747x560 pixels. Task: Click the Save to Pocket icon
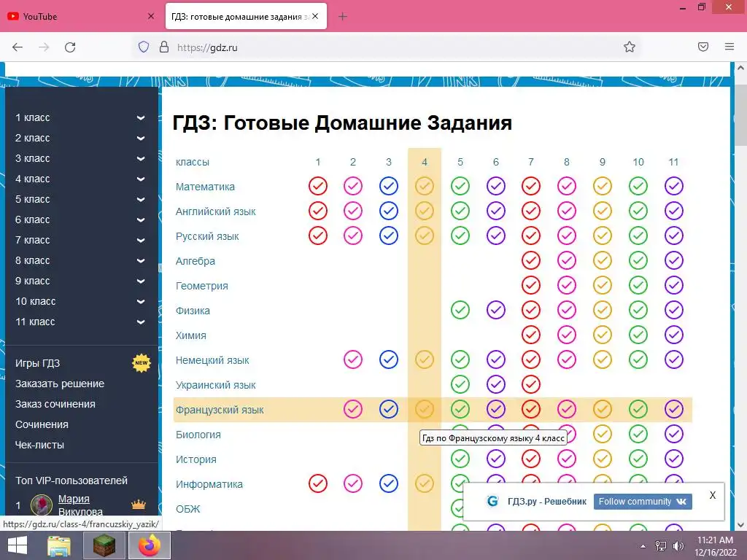click(703, 47)
